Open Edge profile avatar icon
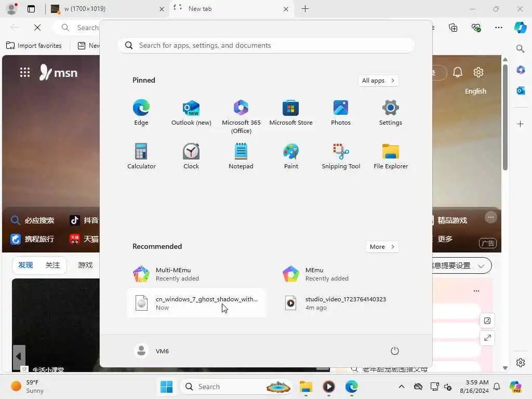 (12, 9)
